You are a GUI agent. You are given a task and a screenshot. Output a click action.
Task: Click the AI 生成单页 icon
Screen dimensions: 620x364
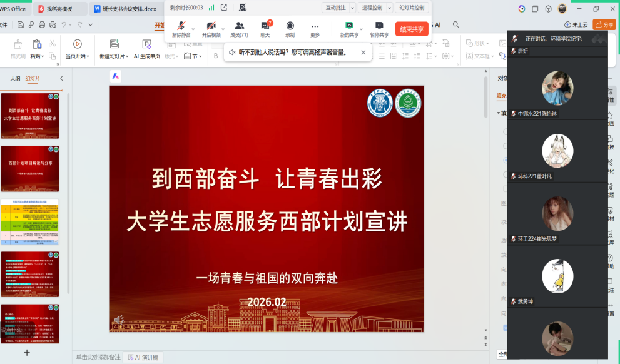146,44
